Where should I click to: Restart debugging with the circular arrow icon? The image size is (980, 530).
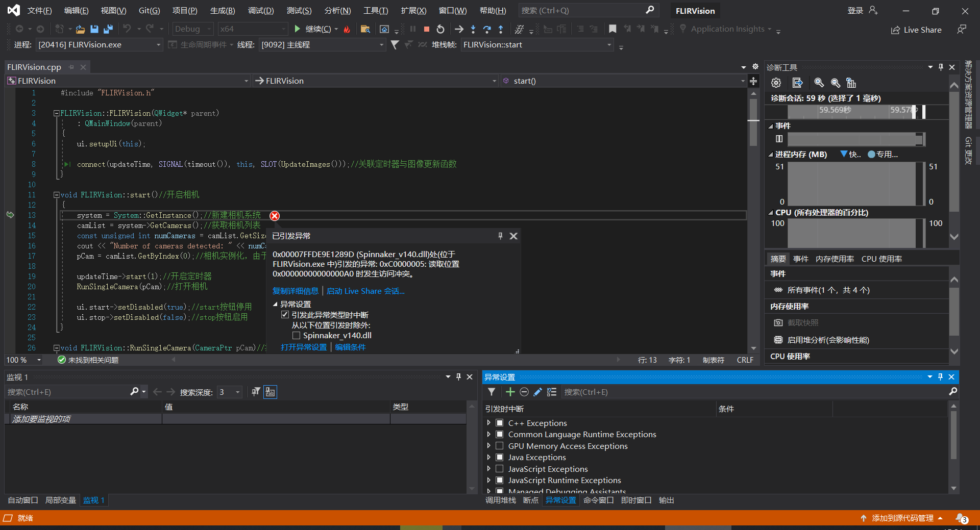click(440, 29)
